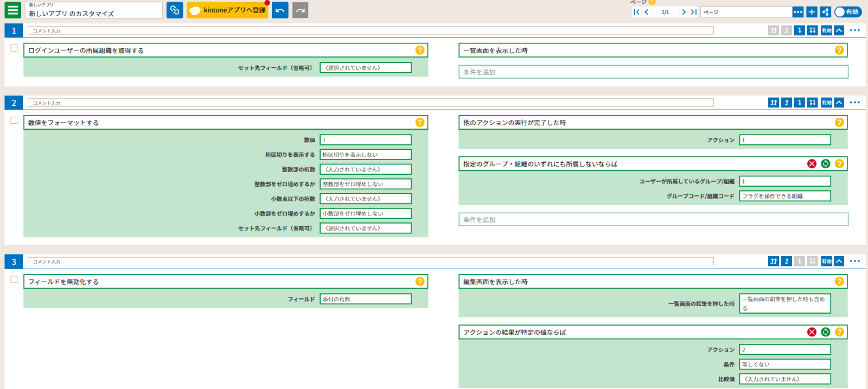Click the blue link chain icon
868x389 pixels.
click(174, 10)
